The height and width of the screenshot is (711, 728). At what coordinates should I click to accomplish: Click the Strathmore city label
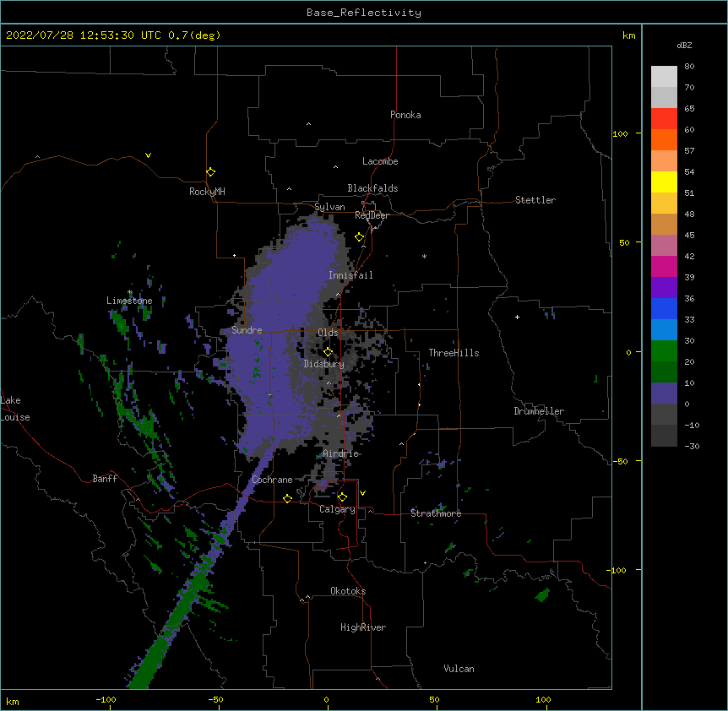[436, 513]
